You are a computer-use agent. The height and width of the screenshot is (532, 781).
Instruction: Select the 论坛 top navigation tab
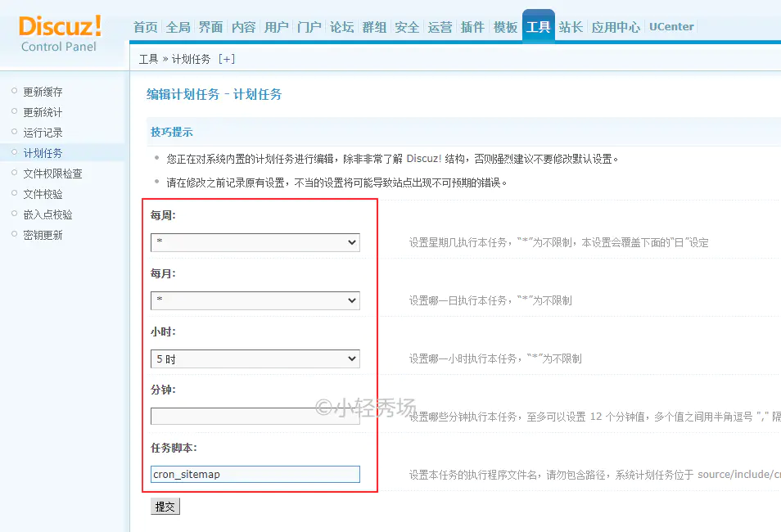[341, 27]
